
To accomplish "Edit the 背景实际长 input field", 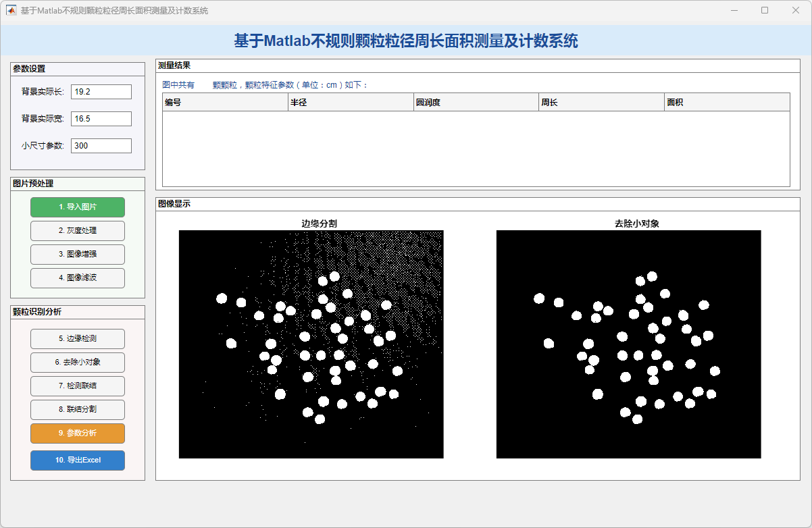I will 101,92.
